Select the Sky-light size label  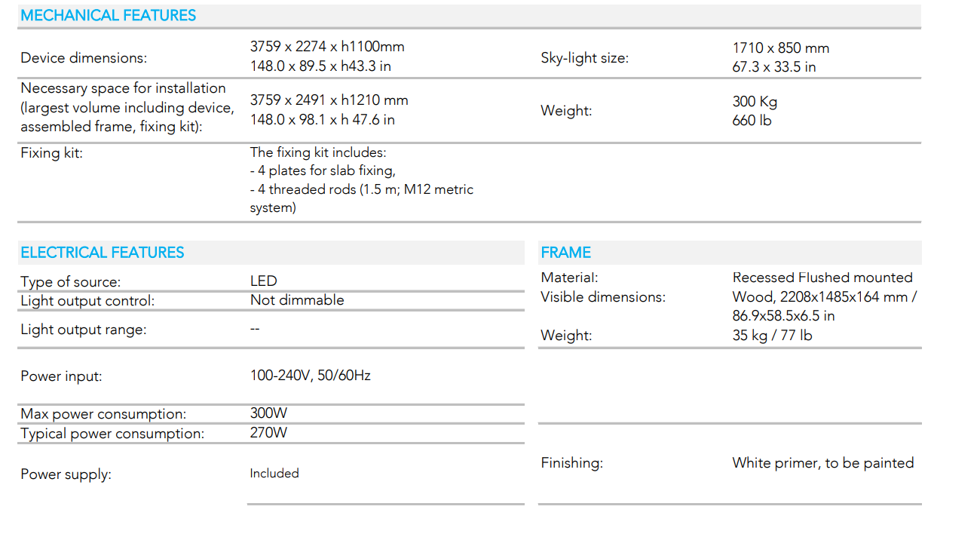pyautogui.click(x=584, y=58)
